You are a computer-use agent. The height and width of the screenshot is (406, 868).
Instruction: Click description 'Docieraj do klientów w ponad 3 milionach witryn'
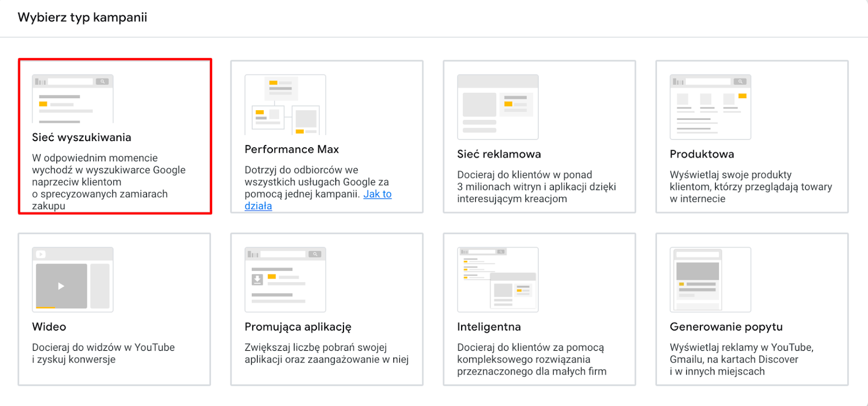[537, 187]
